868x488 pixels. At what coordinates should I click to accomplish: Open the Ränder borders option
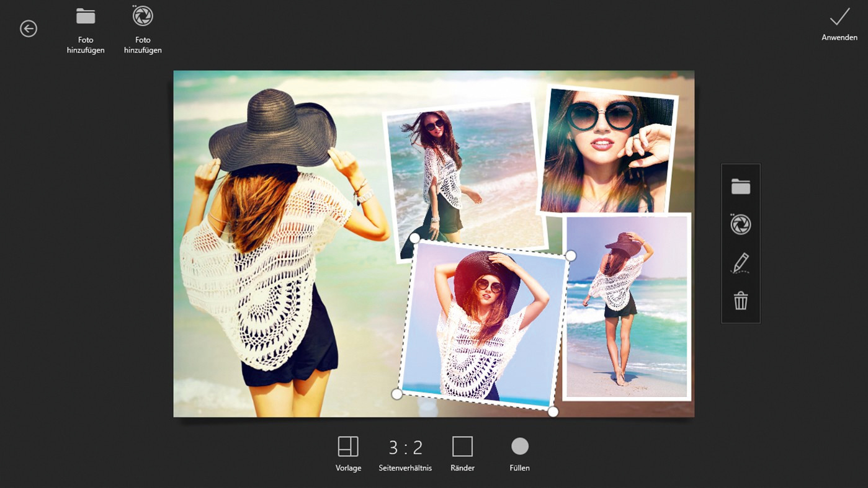pos(462,454)
